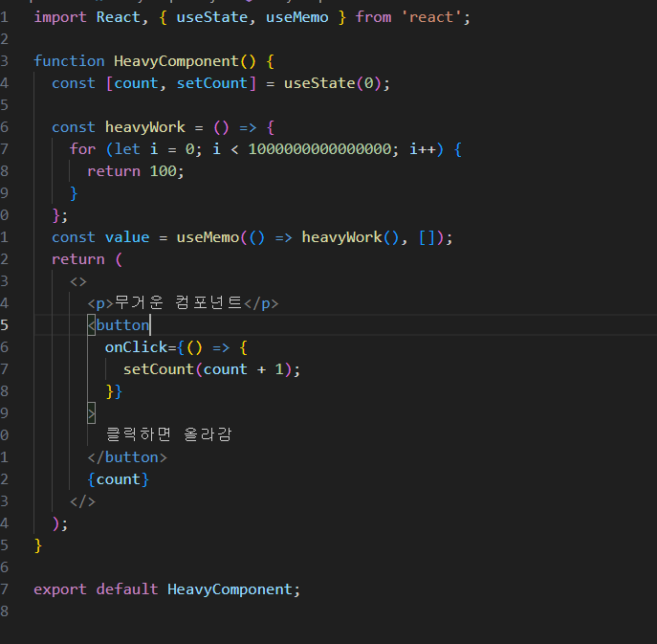The height and width of the screenshot is (644, 657).
Task: Click the {count} JSX expression
Action: (119, 479)
